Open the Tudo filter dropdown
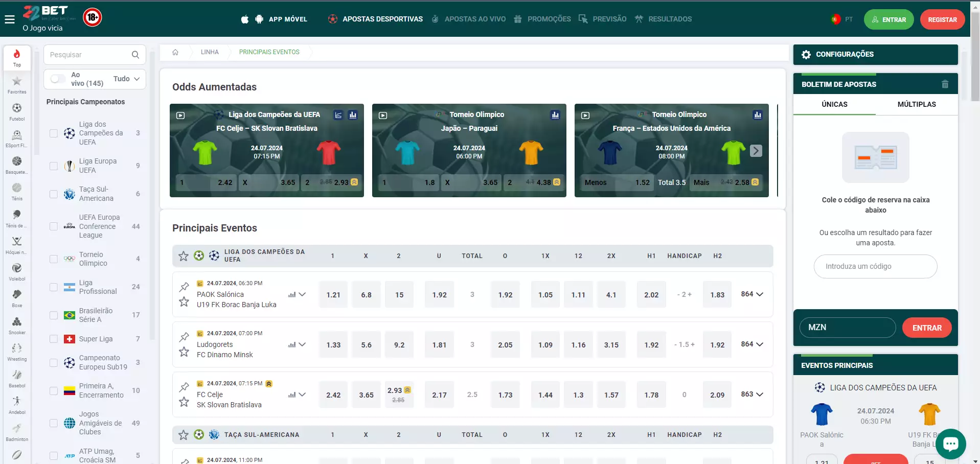The image size is (980, 464). point(127,79)
